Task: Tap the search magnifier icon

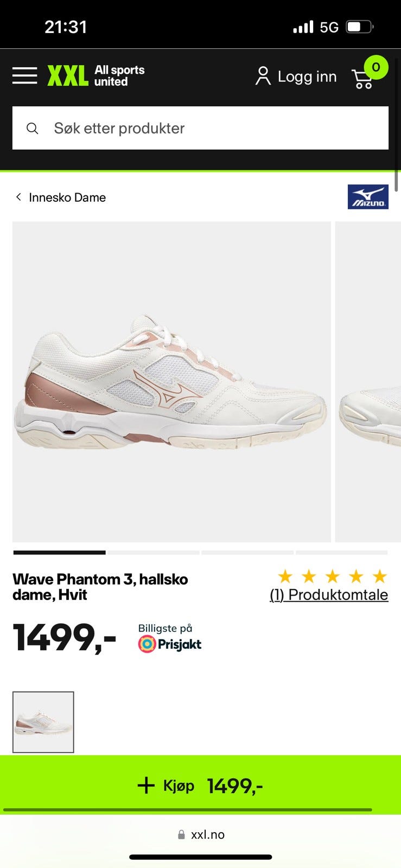Action: (33, 129)
